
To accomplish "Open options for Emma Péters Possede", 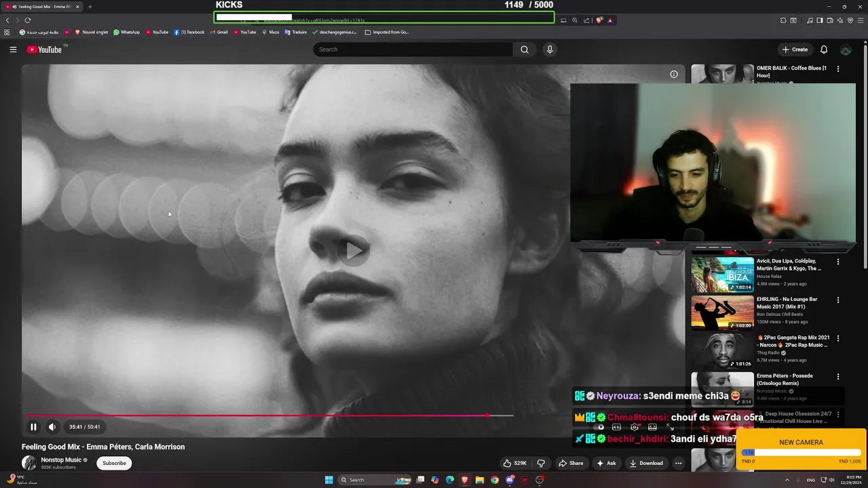I will pyautogui.click(x=838, y=376).
